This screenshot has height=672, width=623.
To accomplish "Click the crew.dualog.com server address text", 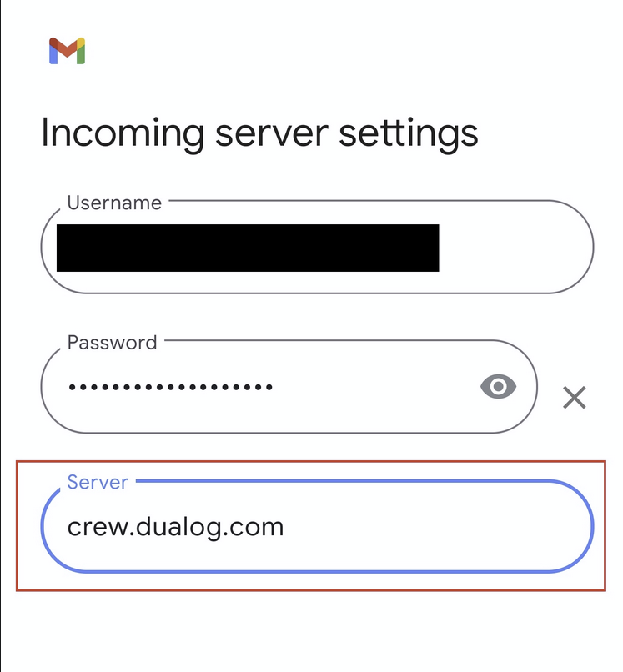I will coord(175,527).
